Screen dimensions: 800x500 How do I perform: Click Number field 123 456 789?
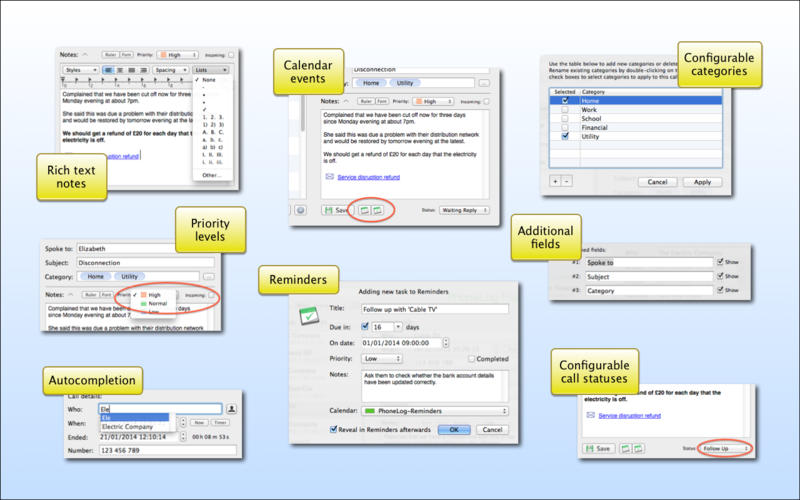(168, 450)
